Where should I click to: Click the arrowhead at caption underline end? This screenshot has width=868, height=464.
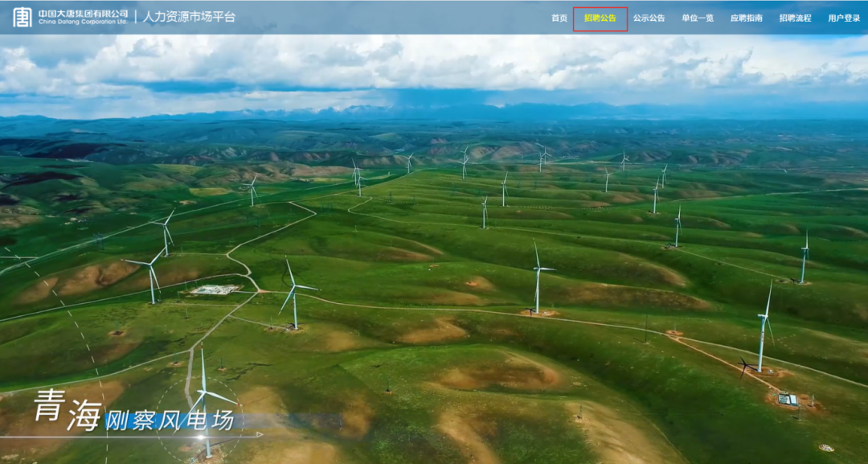pyautogui.click(x=258, y=435)
